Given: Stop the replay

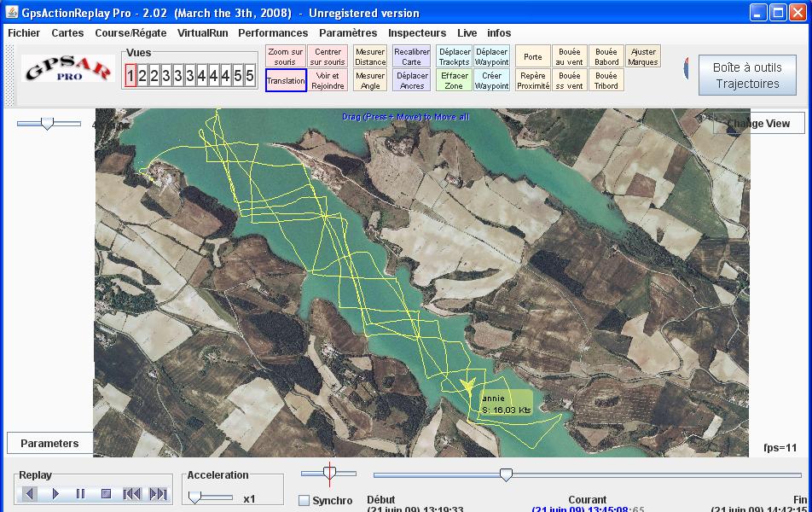Looking at the screenshot, I should pos(106,494).
